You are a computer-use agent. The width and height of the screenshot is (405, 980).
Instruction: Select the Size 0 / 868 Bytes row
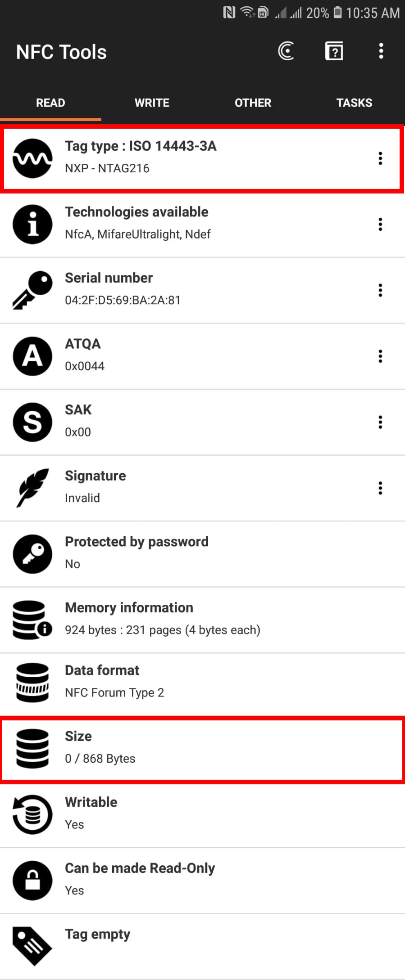tap(202, 749)
